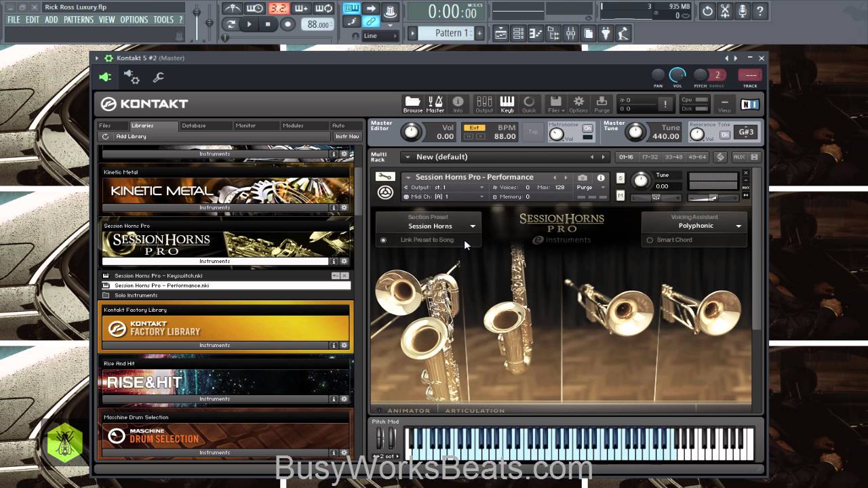Click the instrument info 'i' icon
Image resolution: width=868 pixels, height=488 pixels.
pyautogui.click(x=601, y=178)
